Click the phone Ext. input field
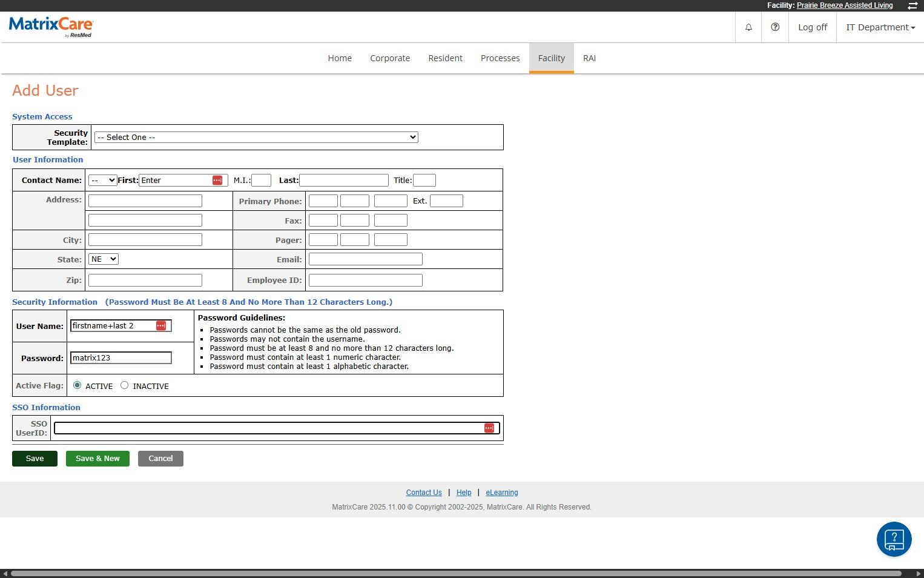Screen dimensions: 924x578 (446, 201)
